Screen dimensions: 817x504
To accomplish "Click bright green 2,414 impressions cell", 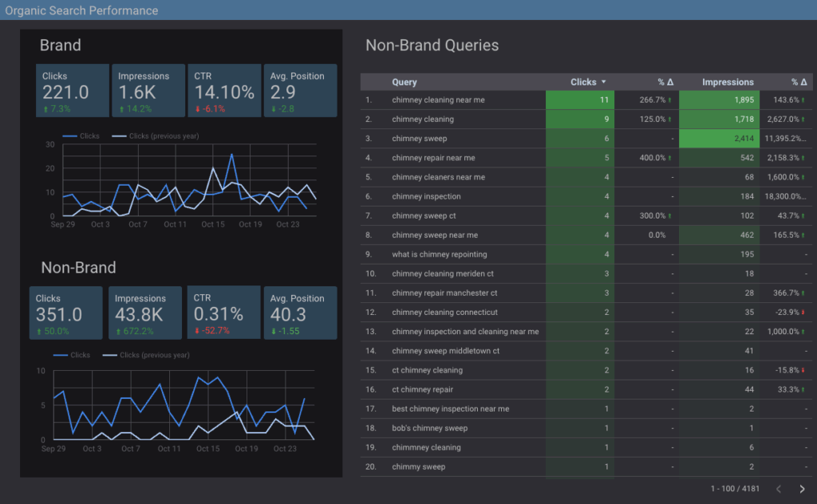I will click(x=718, y=139).
